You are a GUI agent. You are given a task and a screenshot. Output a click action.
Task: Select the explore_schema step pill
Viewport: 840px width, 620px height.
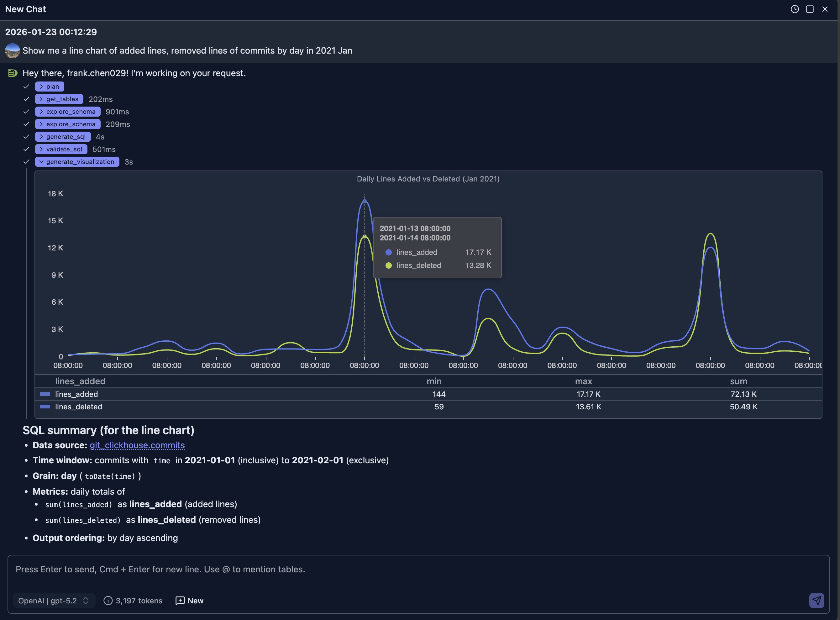coord(68,112)
